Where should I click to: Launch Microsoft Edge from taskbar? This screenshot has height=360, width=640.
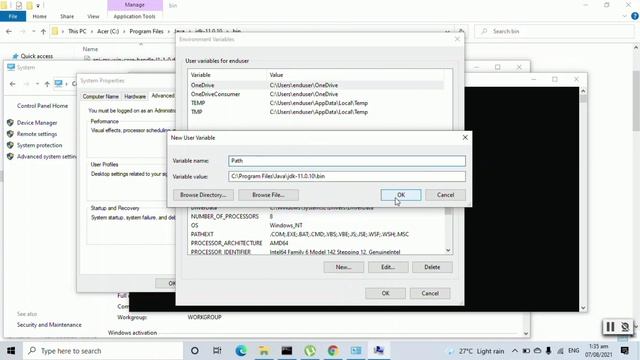click(x=241, y=351)
